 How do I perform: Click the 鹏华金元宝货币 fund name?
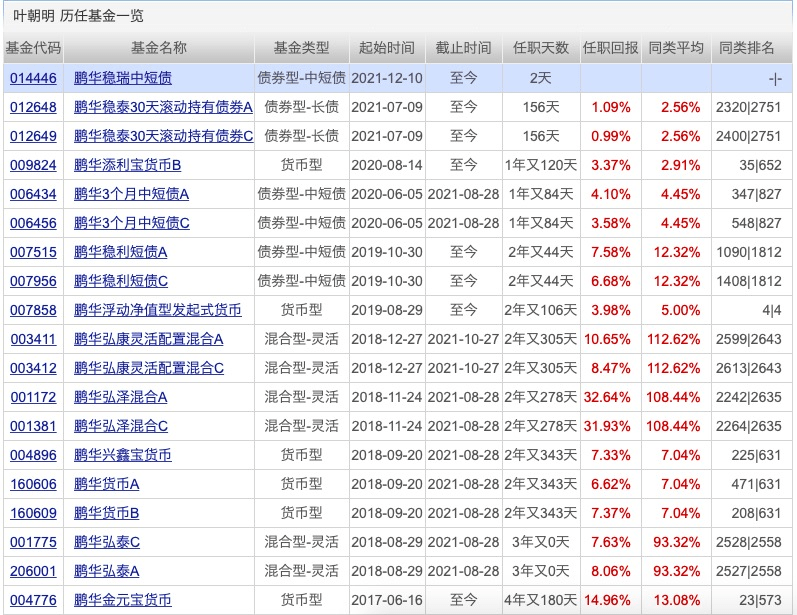pyautogui.click(x=122, y=601)
